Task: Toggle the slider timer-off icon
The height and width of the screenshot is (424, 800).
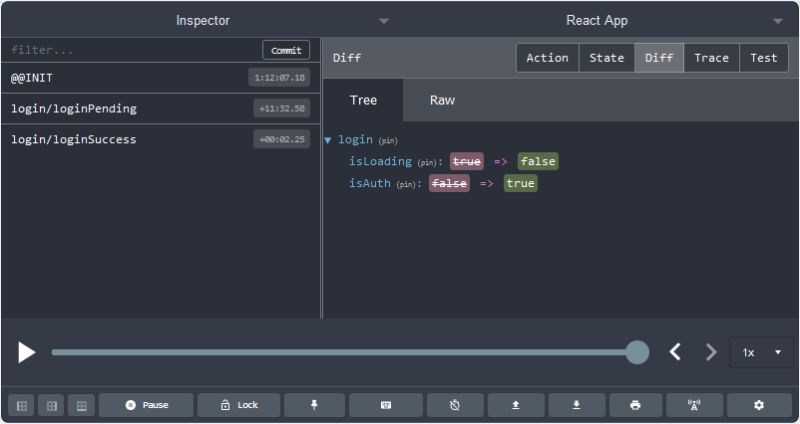Action: point(455,405)
